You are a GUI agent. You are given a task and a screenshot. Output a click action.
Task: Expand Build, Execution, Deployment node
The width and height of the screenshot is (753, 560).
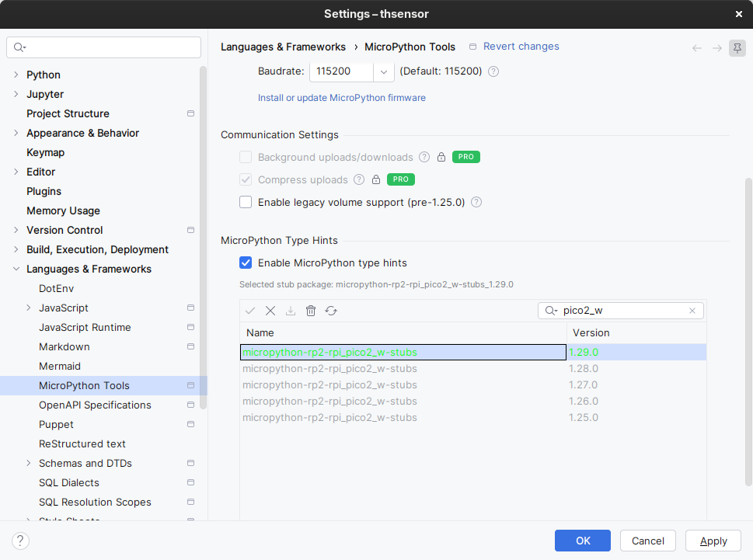[16, 249]
